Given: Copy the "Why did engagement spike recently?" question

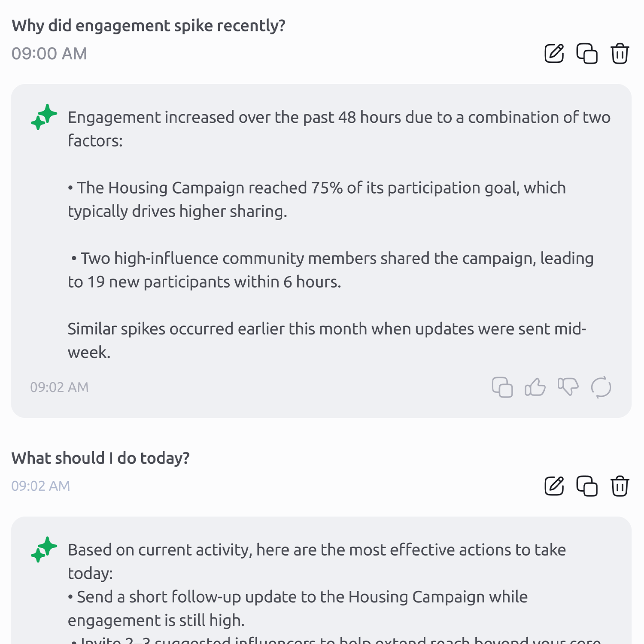Looking at the screenshot, I should pos(587,54).
